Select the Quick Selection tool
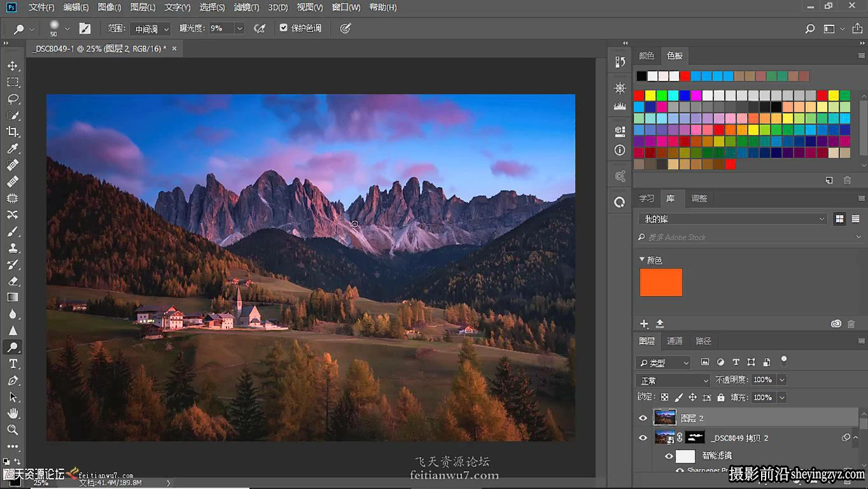Screen dimensions: 868x489 [x=13, y=115]
